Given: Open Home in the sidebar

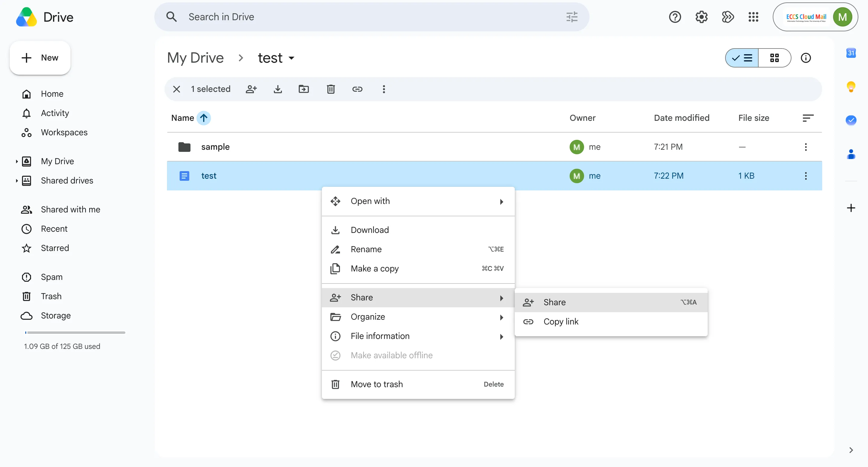Looking at the screenshot, I should point(52,94).
